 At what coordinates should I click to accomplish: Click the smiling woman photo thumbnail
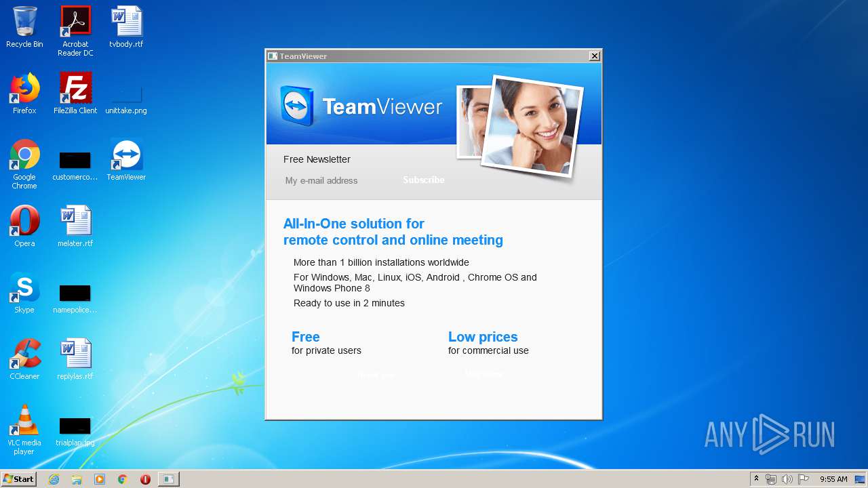pos(532,127)
